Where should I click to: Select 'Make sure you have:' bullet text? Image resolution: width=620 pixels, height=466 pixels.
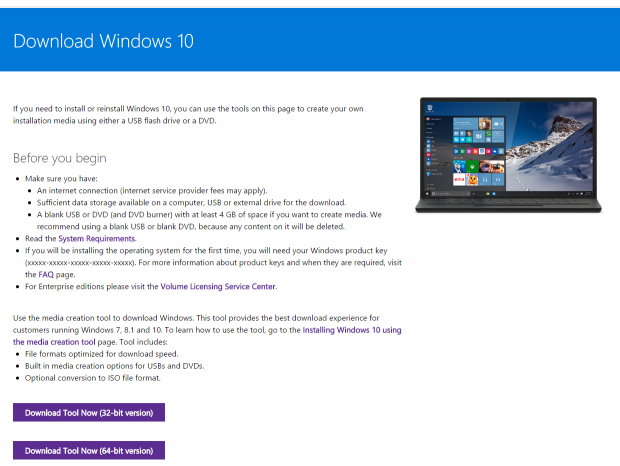pyautogui.click(x=61, y=179)
